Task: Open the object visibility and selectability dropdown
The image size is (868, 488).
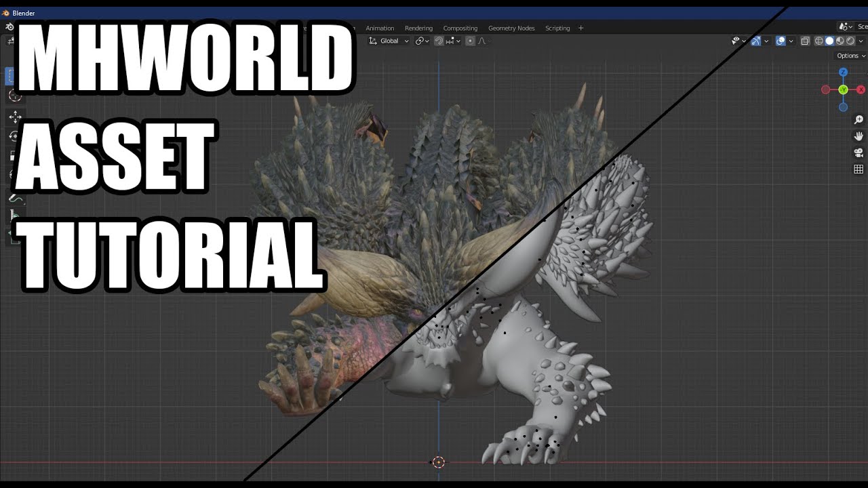Action: coord(738,41)
